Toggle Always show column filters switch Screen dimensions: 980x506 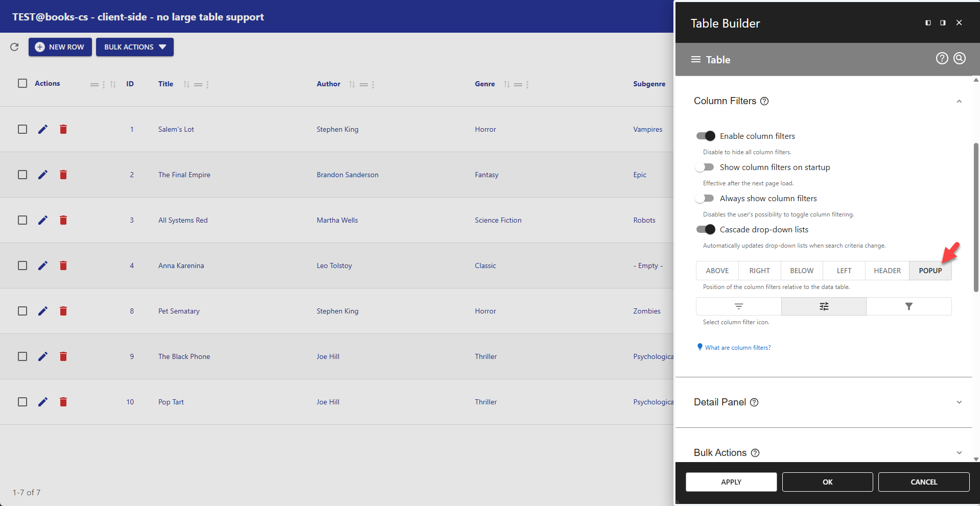click(x=705, y=198)
